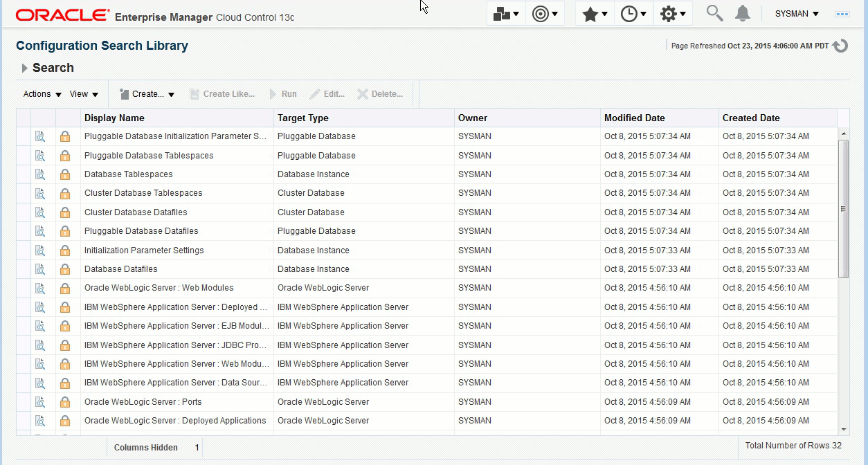Open the Favorites star icon
Screen dimensions: 868x465
[590, 12]
